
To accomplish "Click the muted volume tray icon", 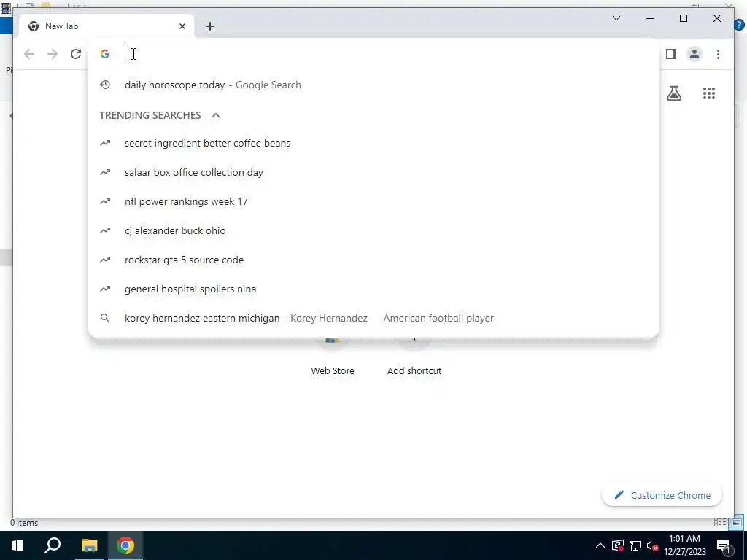I will coord(653,545).
